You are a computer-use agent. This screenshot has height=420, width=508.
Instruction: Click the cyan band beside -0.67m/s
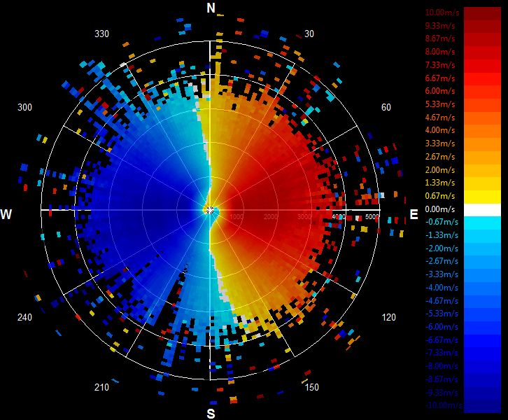tap(482, 223)
